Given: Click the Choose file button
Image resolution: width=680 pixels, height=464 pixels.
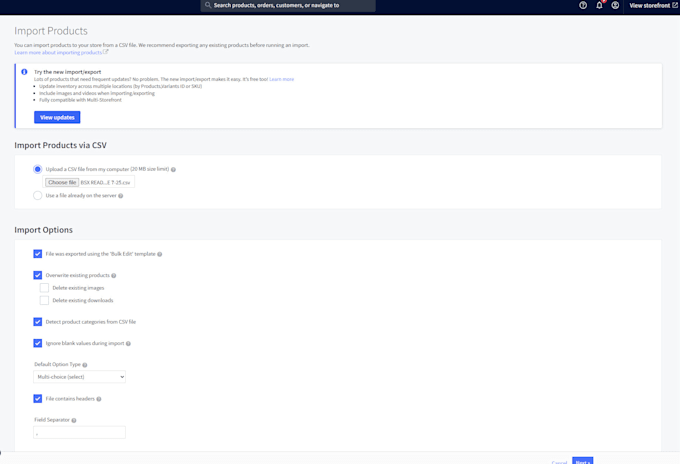Looking at the screenshot, I should click(x=62, y=183).
